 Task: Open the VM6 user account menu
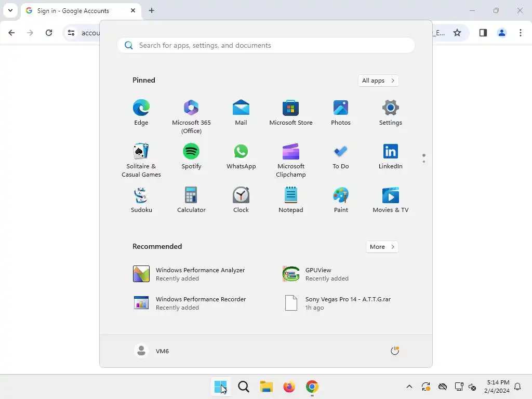(x=152, y=351)
